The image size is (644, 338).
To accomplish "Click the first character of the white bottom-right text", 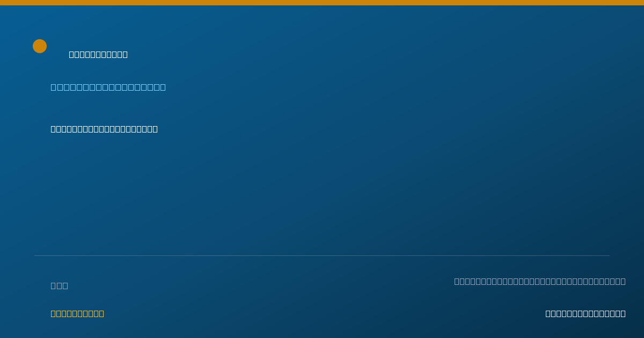I will coord(548,313).
